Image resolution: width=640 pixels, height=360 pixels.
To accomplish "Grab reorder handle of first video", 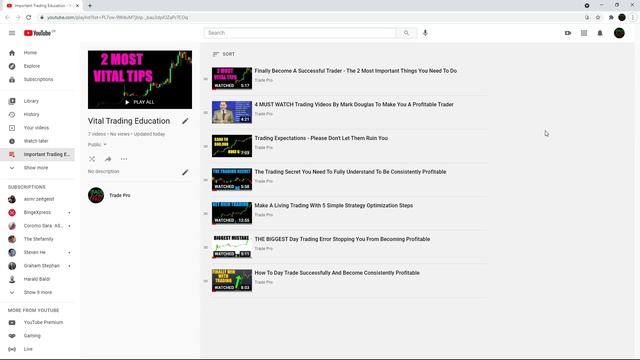I will point(206,79).
